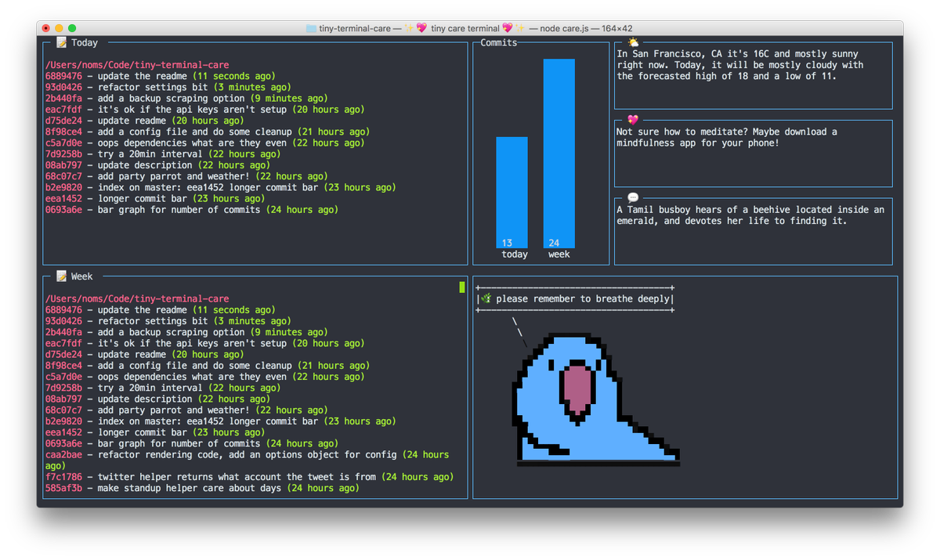The height and width of the screenshot is (560, 940).
Task: Click the taller 'week' commits bar in the chart
Action: (x=559, y=154)
